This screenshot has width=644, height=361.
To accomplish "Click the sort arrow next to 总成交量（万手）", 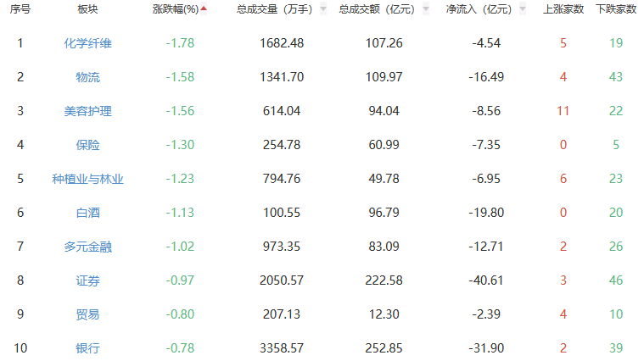I will tap(322, 9).
